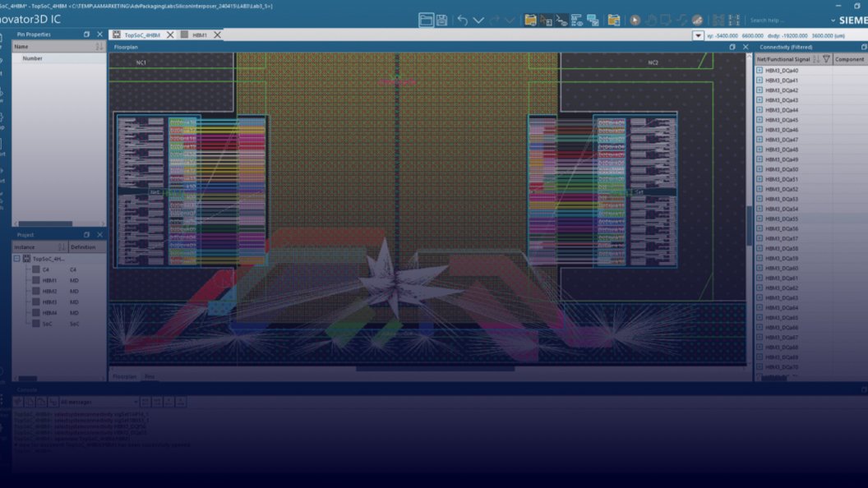The height and width of the screenshot is (488, 868).
Task: Float the Pin Properties panel
Action: tap(87, 35)
